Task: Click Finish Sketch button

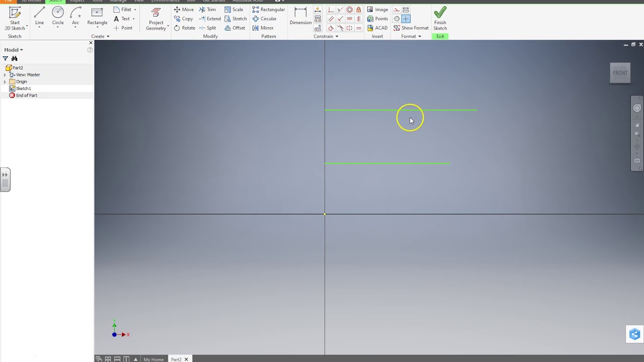Action: point(440,19)
